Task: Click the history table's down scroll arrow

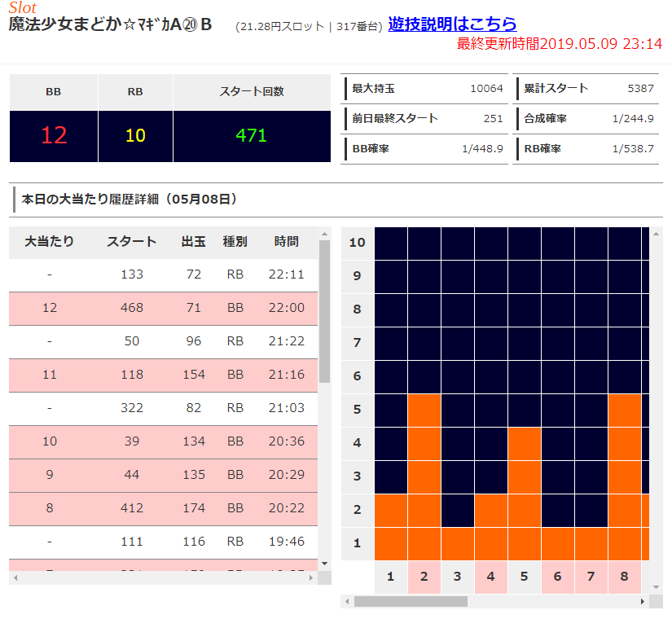Action: pos(324,564)
